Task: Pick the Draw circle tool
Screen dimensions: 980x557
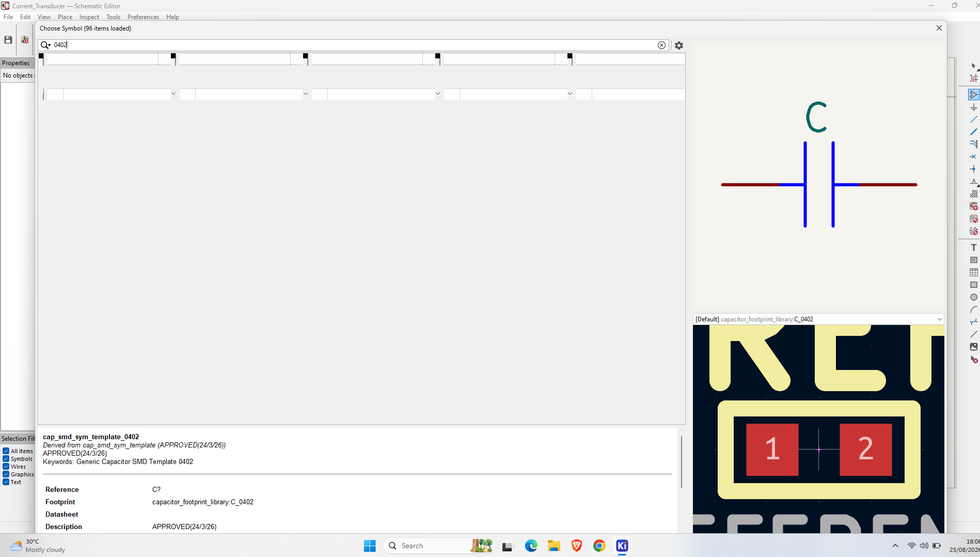Action: 973,297
